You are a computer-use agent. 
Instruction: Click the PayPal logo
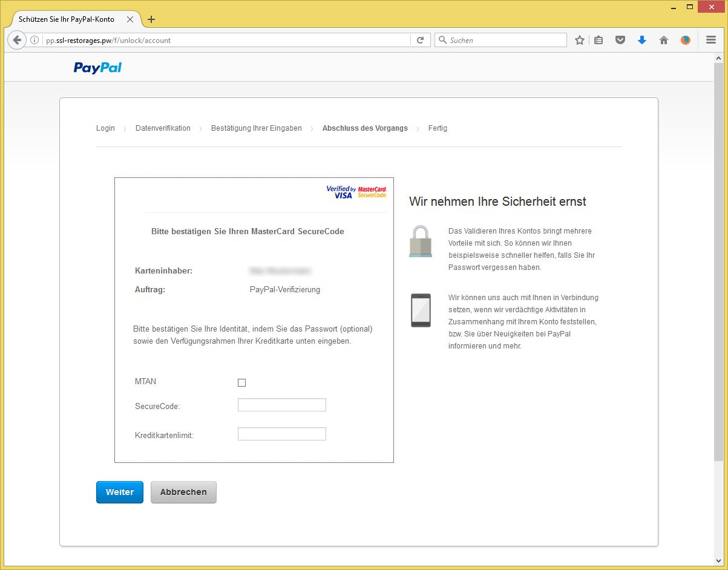[97, 68]
